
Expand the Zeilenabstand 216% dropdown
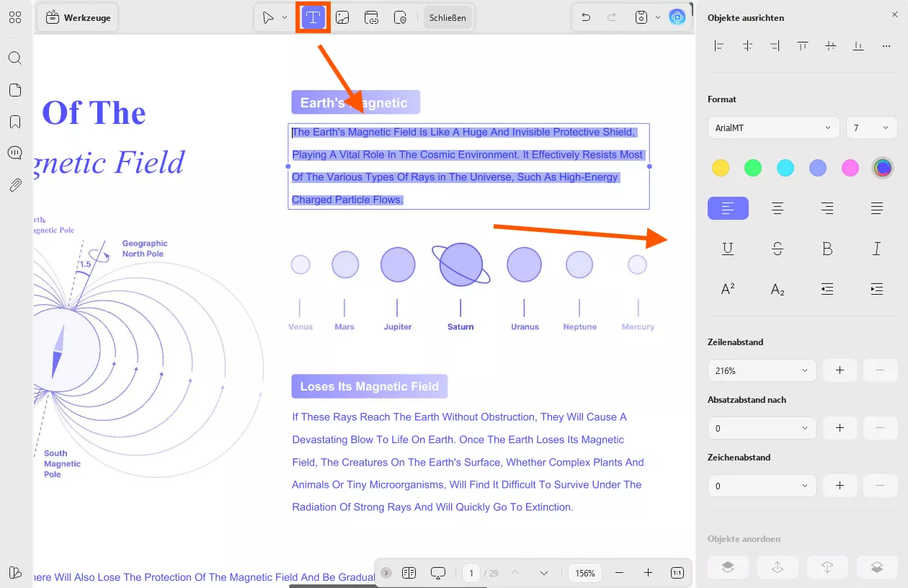click(x=762, y=370)
